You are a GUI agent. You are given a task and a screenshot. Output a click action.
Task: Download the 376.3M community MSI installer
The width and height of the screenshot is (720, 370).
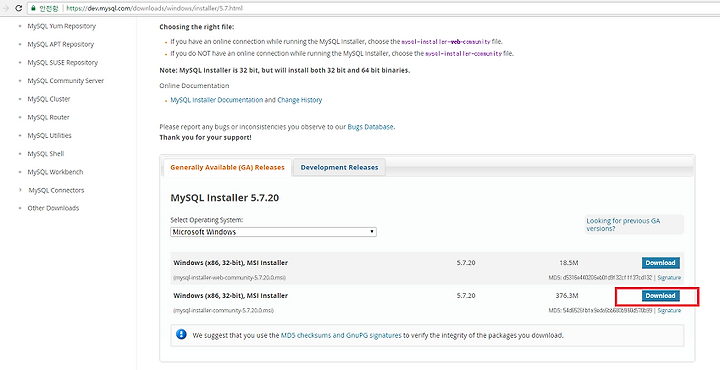pos(660,296)
